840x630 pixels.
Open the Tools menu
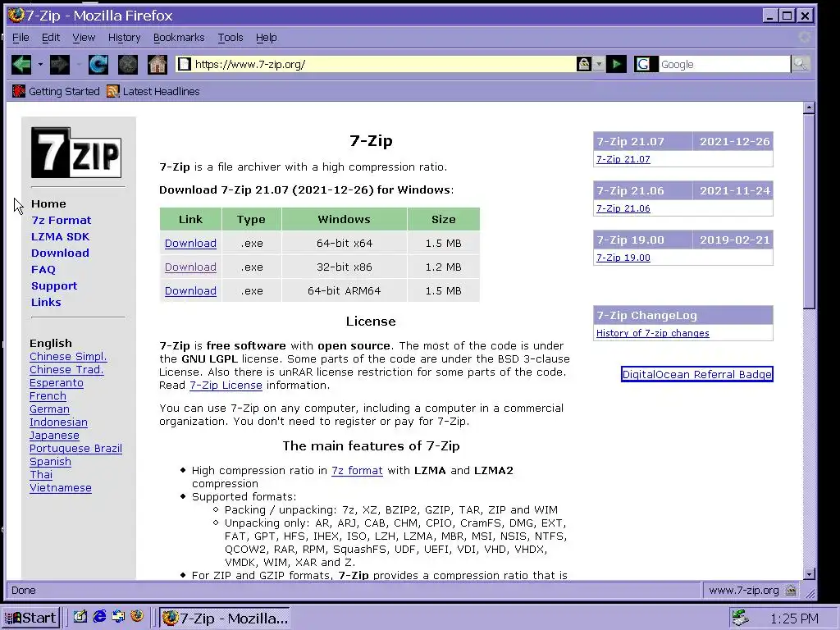click(231, 38)
